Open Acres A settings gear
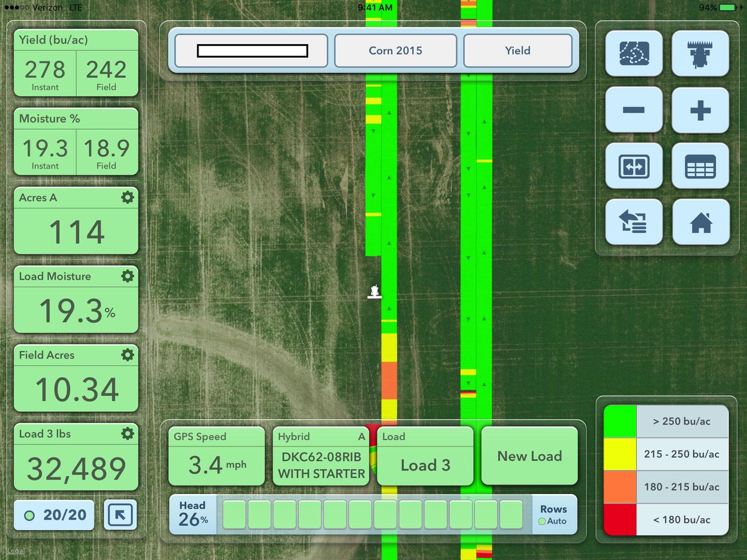Screen dimensions: 747x560 pyautogui.click(x=127, y=197)
